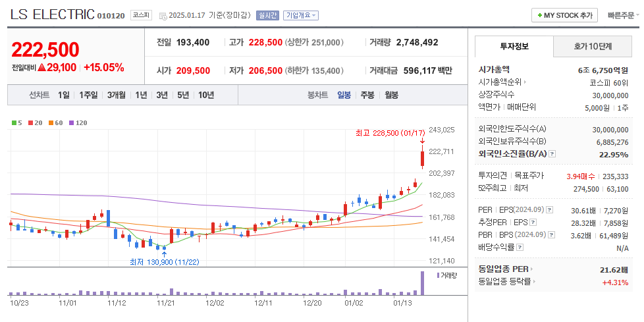Screen dimensions: 644x322
Task: Click the purple 120-day average legend swatch
Action: pos(72,122)
